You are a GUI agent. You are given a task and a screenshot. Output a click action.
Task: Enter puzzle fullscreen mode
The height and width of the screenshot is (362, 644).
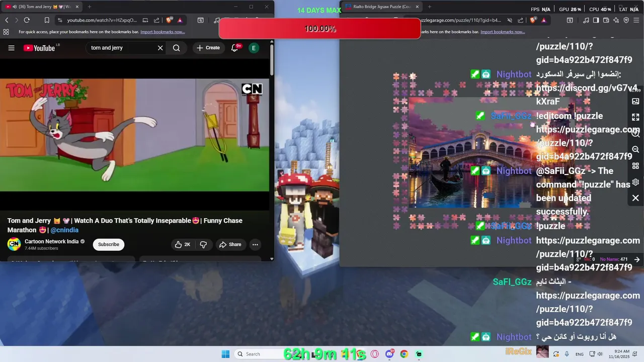(x=635, y=117)
